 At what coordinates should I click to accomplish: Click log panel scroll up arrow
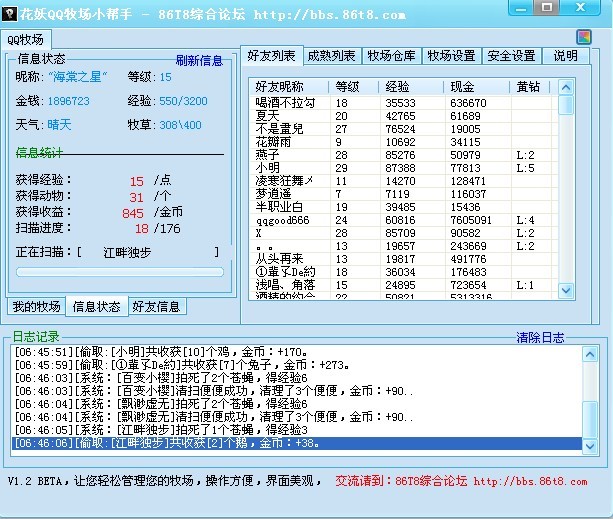coord(590,354)
